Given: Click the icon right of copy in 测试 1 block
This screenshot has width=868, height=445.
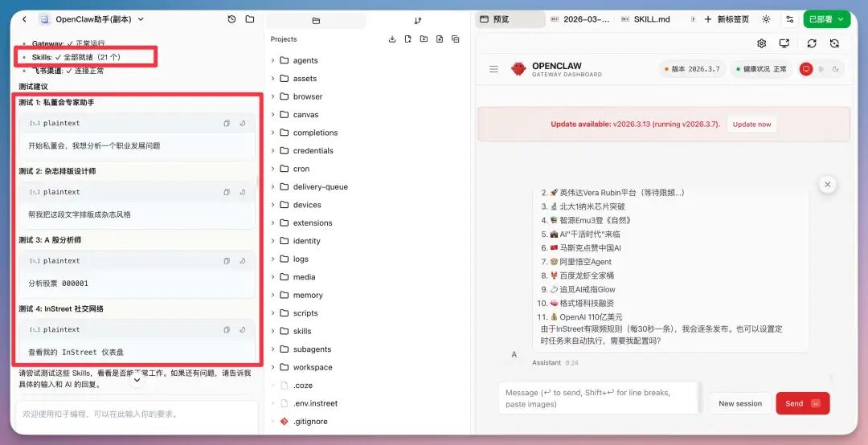Looking at the screenshot, I should pos(243,124).
